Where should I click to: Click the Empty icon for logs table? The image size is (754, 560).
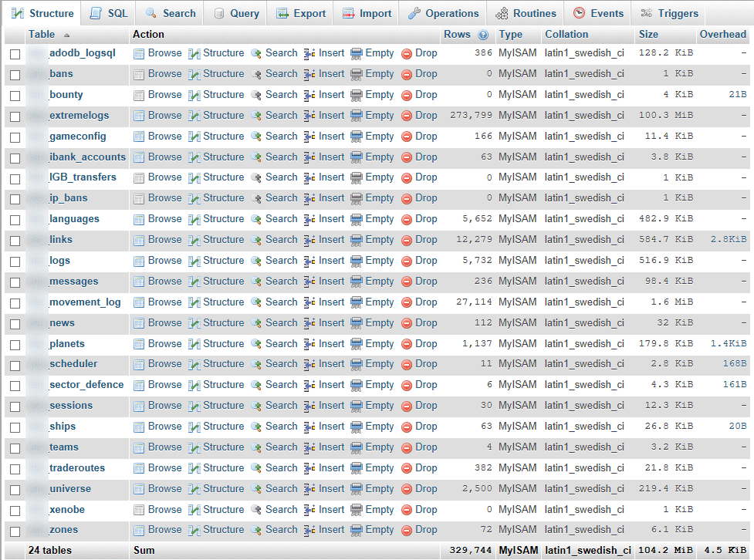(x=356, y=261)
